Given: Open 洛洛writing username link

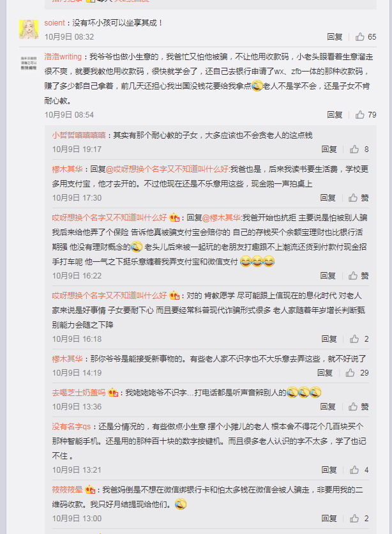Looking at the screenshot, I should pyautogui.click(x=63, y=57).
